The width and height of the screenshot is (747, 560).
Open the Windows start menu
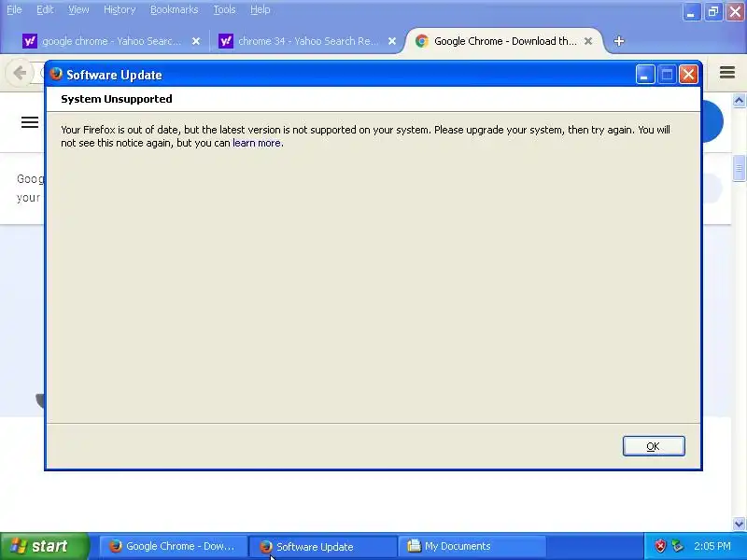pos(45,546)
